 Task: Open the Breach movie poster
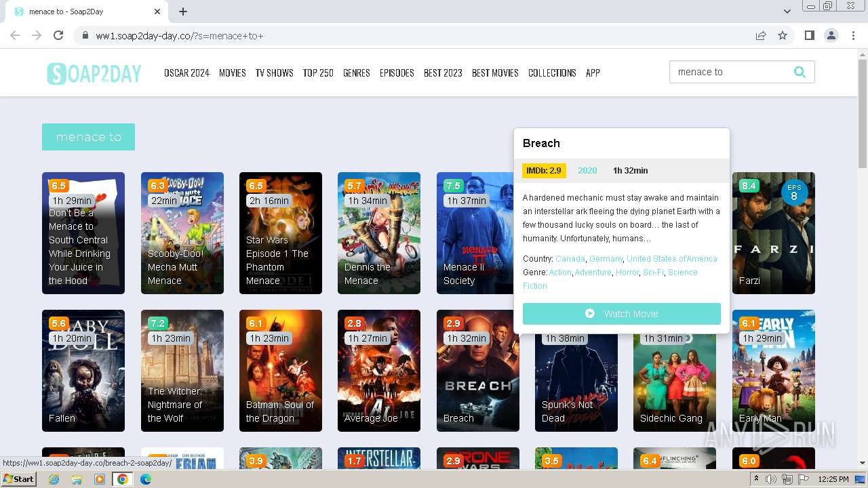[478, 371]
